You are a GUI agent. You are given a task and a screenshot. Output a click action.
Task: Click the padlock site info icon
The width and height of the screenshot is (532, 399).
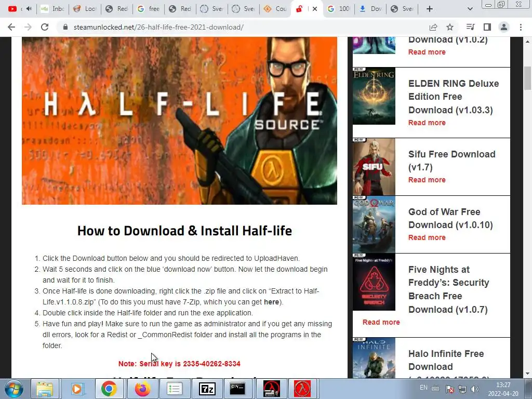[65, 27]
